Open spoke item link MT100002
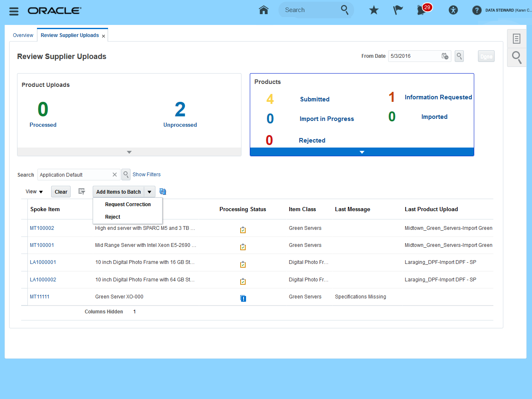 click(42, 228)
